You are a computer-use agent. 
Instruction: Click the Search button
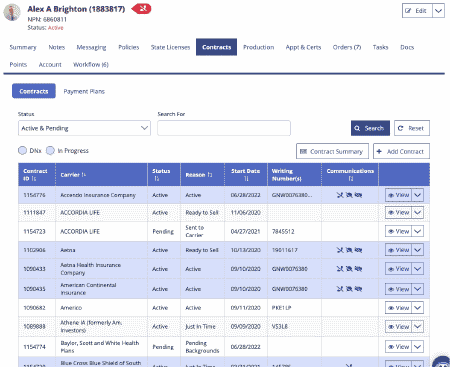[370, 128]
